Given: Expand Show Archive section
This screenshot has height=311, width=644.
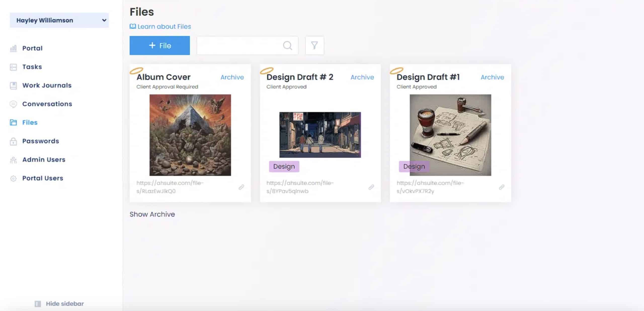Looking at the screenshot, I should pos(152,214).
